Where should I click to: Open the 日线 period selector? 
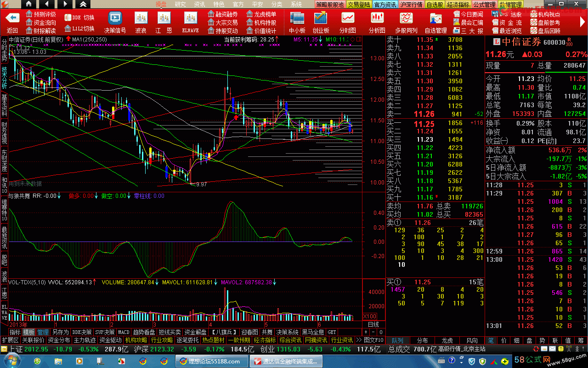(373, 324)
